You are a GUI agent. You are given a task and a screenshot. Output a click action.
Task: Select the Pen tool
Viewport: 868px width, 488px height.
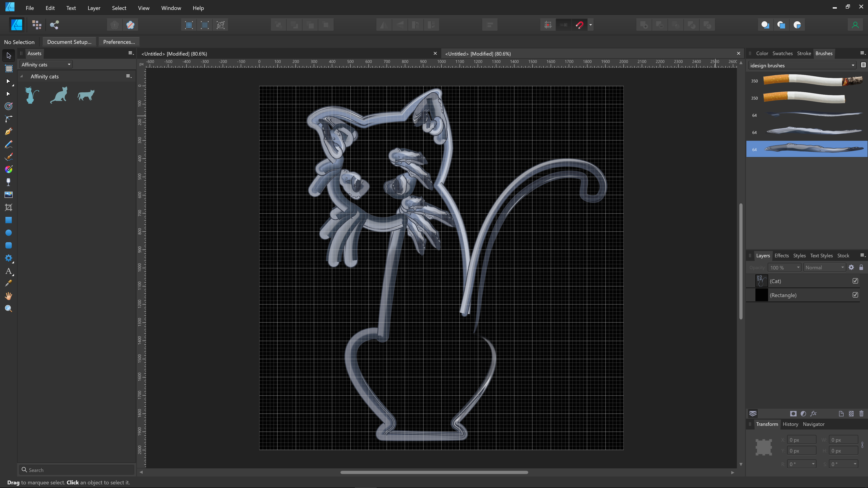[x=9, y=132]
